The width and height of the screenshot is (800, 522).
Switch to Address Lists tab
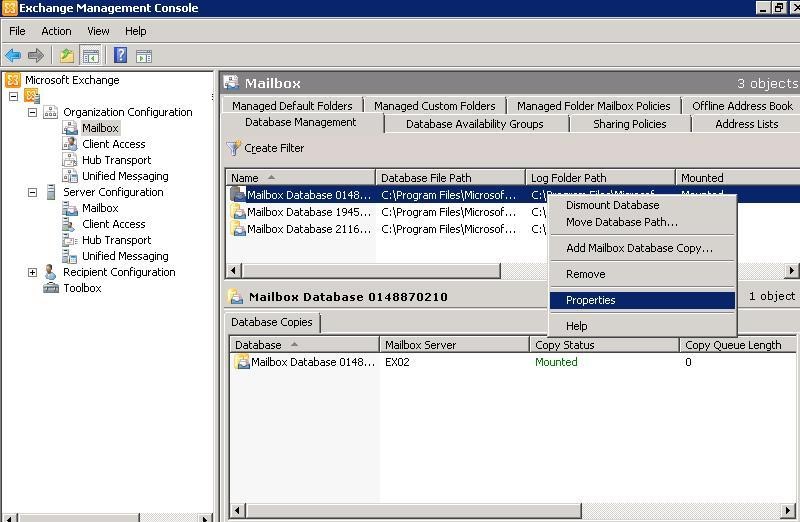tap(746, 124)
